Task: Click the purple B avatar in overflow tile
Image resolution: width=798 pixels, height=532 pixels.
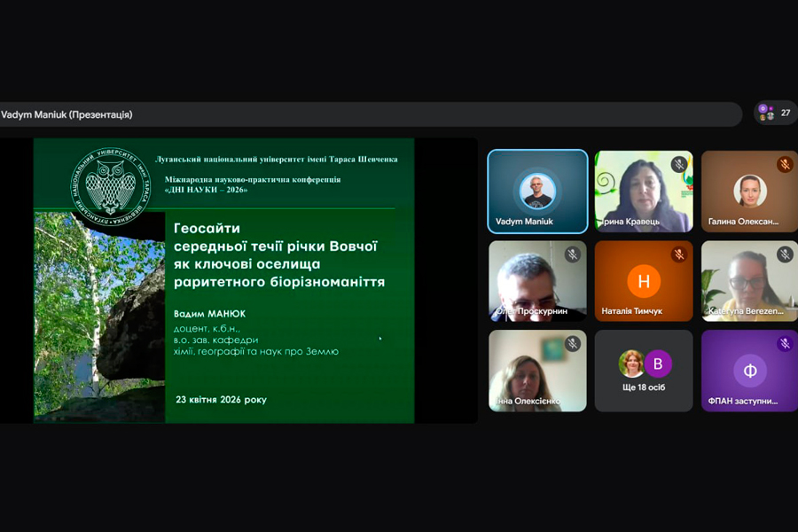Action: point(658,364)
